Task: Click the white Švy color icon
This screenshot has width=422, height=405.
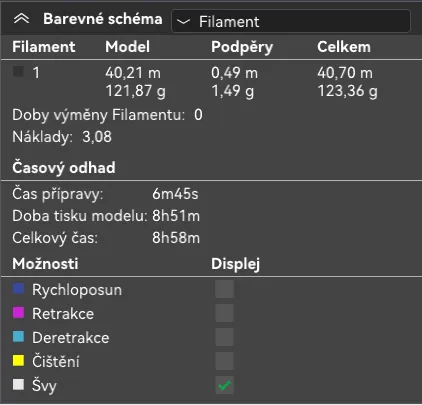Action: tap(18, 384)
